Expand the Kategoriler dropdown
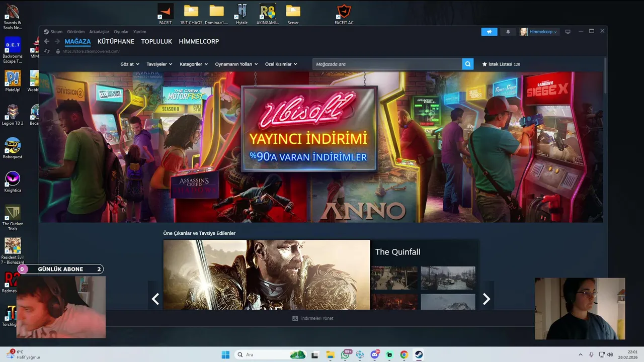644x362 pixels. coord(194,64)
